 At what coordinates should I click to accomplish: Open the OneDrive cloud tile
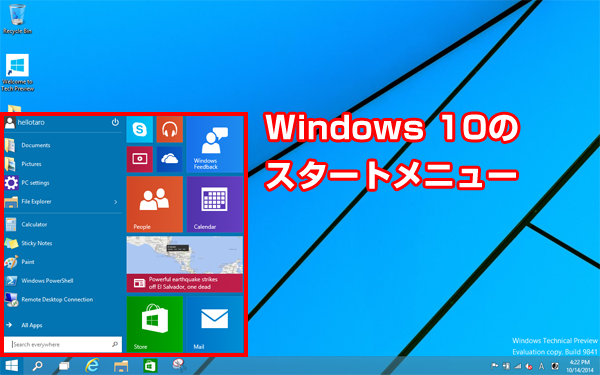click(x=170, y=159)
